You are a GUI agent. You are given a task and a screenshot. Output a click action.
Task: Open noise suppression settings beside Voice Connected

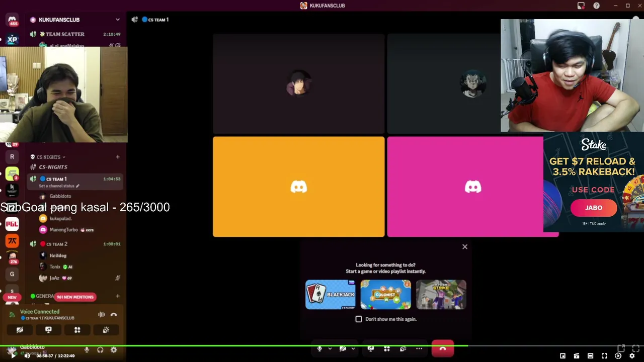pos(102,315)
